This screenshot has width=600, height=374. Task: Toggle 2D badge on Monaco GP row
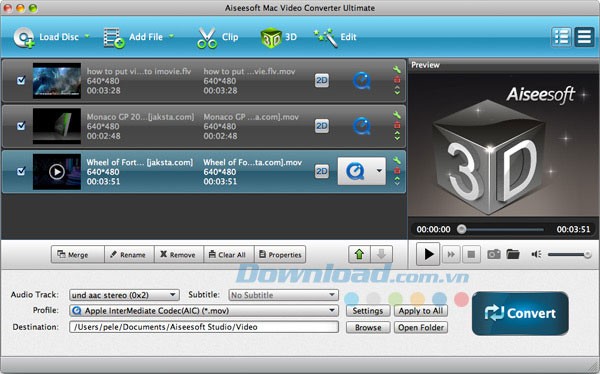pos(322,126)
